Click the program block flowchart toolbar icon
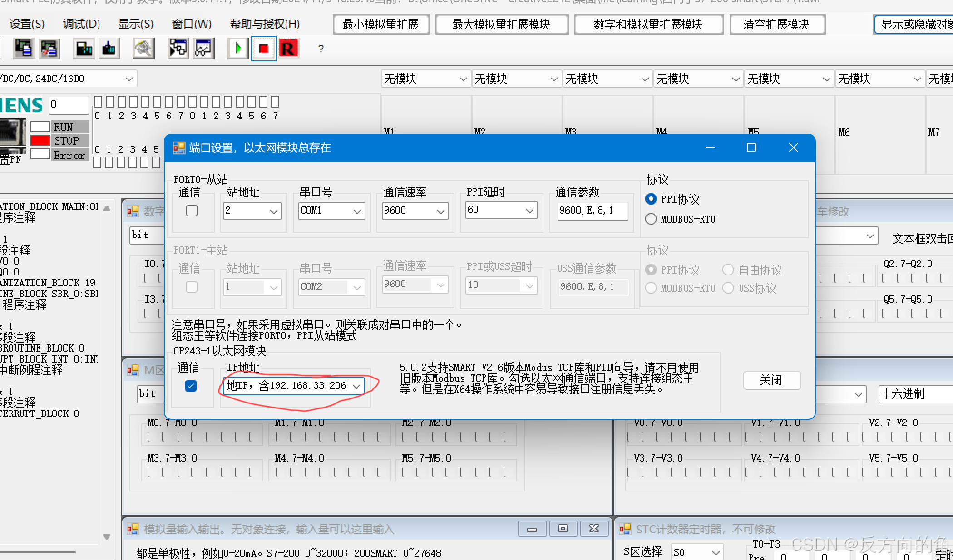This screenshot has height=560, width=953. [x=178, y=49]
